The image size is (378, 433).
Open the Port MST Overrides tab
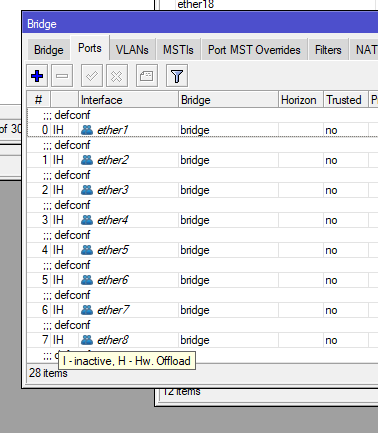tap(254, 50)
